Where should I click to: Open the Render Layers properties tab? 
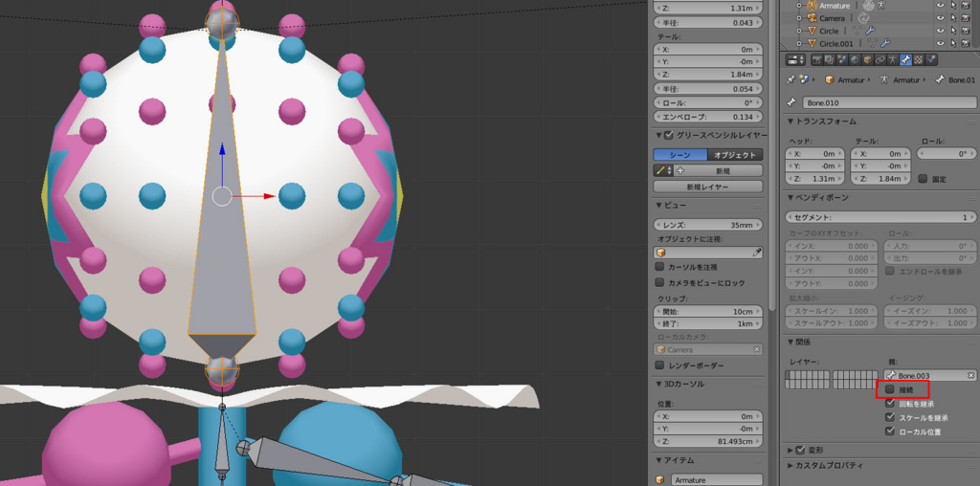click(x=830, y=59)
